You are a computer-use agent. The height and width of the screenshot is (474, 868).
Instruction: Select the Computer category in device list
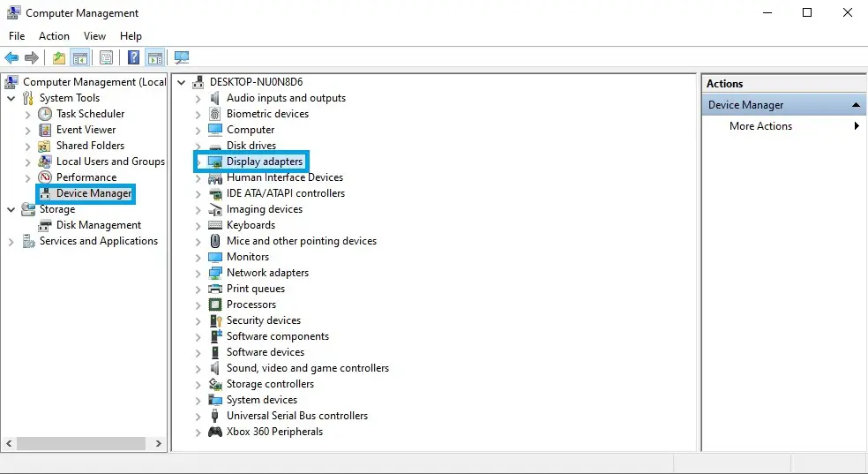point(251,130)
